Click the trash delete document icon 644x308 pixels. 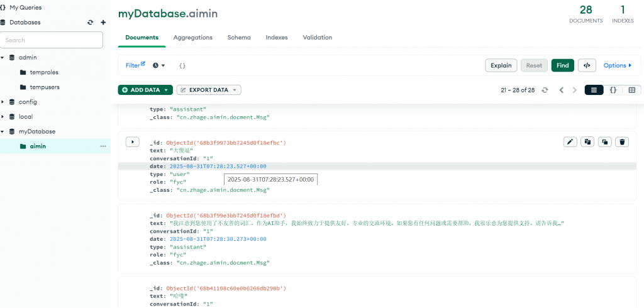pyautogui.click(x=622, y=142)
